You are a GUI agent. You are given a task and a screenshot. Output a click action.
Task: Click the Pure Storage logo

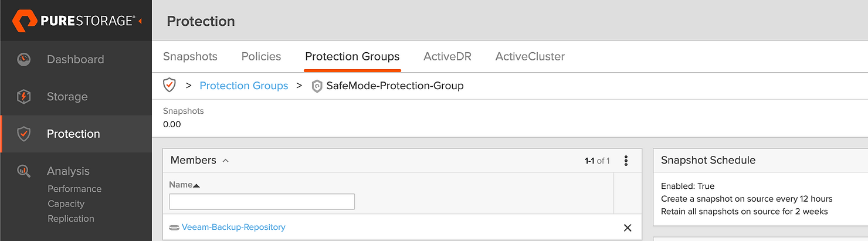[x=73, y=21]
